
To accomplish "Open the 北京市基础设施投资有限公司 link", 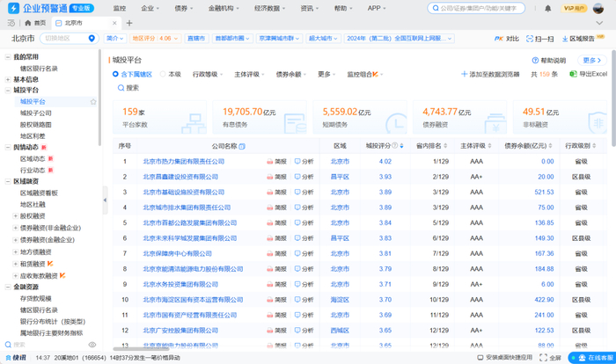I will point(183,192).
